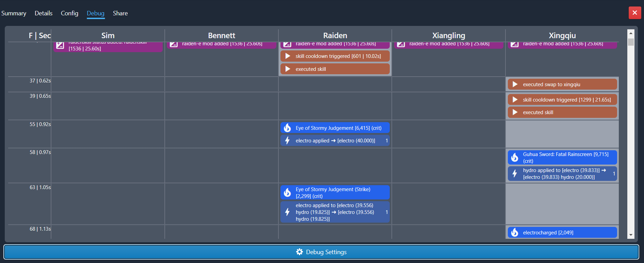Image resolution: width=644 pixels, height=263 pixels.
Task: Click the play icon on Raiden's executed skill
Action: point(288,69)
